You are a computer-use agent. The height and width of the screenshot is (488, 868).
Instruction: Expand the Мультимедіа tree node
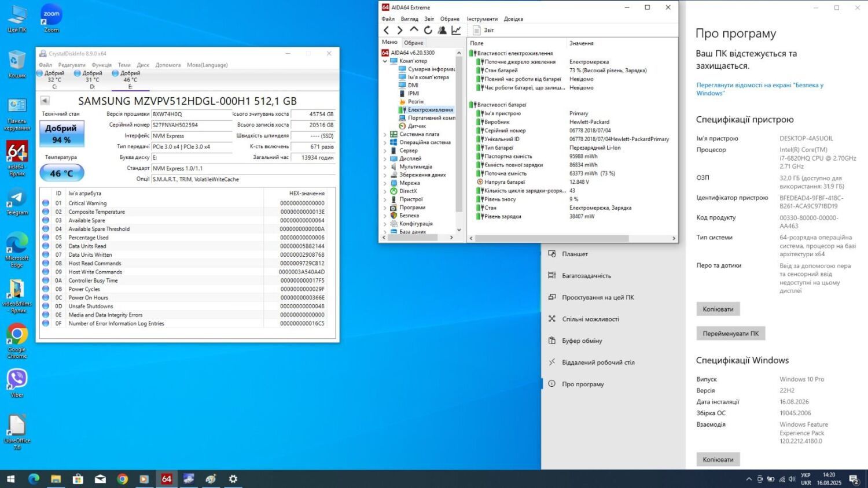point(385,167)
